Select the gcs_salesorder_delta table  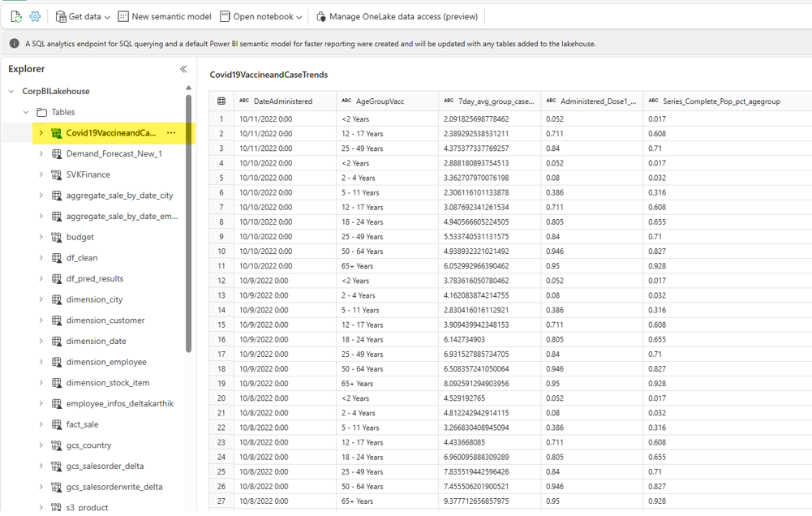point(105,466)
